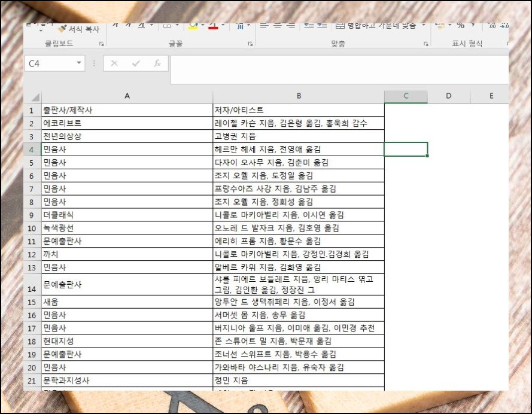Click the cell '문학과지성사'
Viewport: 532px width, 414px height.
127,380
